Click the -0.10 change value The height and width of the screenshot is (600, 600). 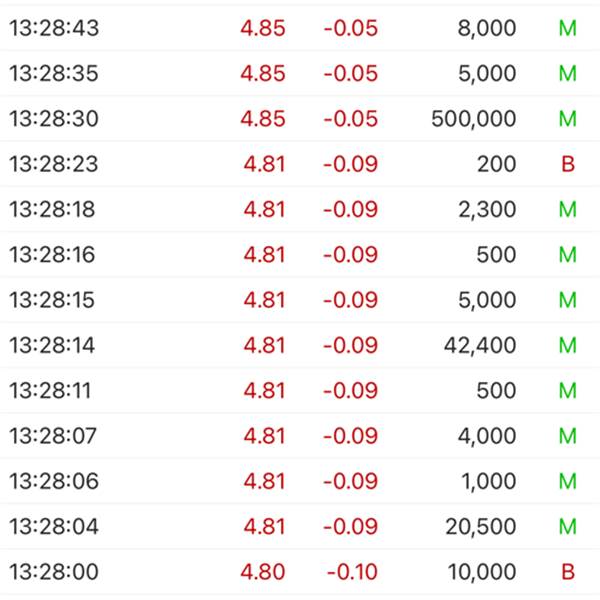click(352, 572)
